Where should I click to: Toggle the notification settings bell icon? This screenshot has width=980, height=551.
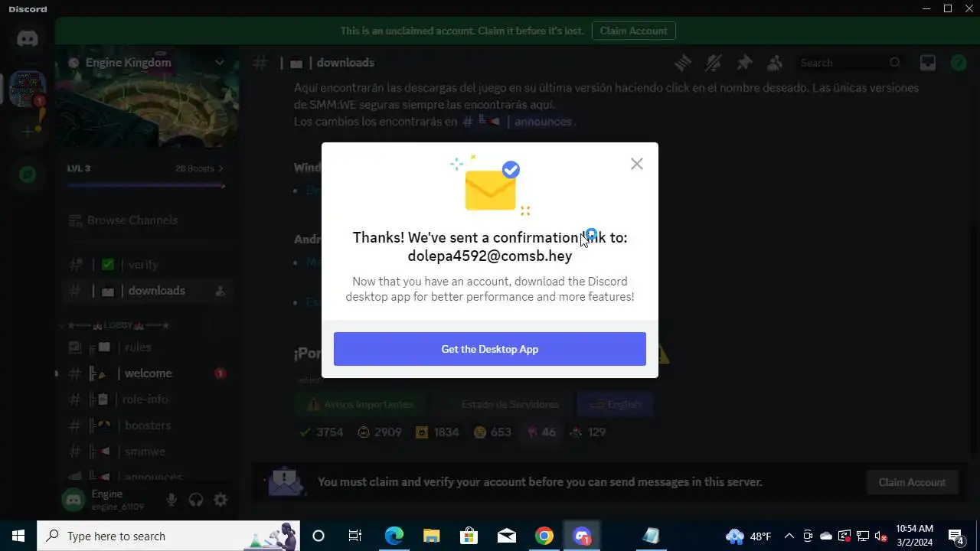(714, 63)
